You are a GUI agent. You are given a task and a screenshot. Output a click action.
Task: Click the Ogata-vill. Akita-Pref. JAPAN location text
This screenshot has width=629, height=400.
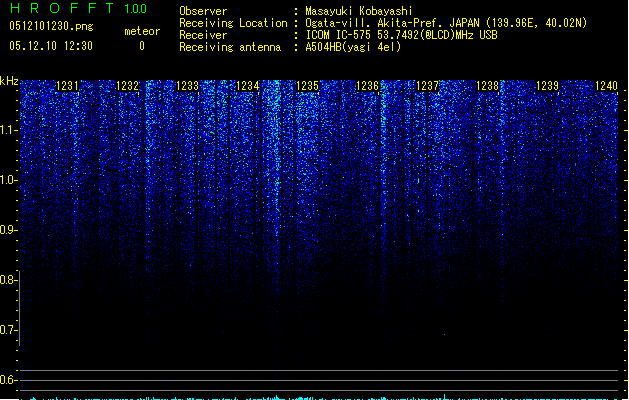(446, 23)
